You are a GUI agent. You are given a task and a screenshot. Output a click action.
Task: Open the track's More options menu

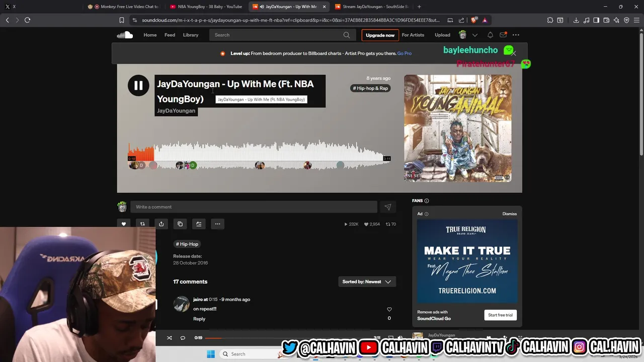[x=217, y=224]
